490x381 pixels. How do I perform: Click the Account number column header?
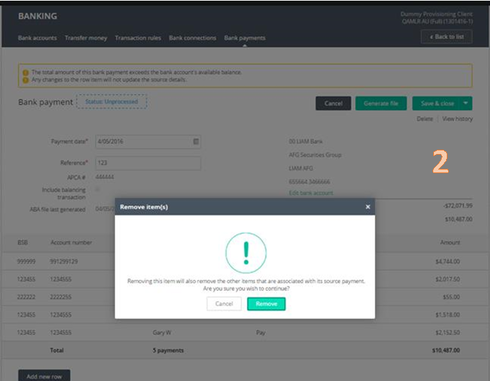tap(71, 243)
